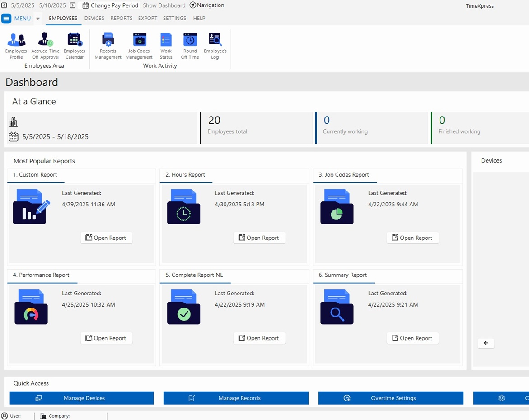Click Overtime Settings quick access button
The image size is (529, 420).
(x=391, y=398)
